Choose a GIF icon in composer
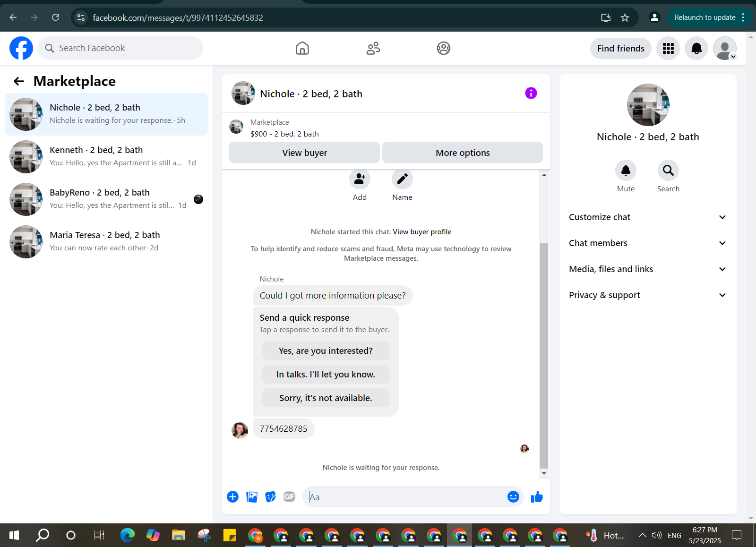This screenshot has width=756, height=547. coord(289,497)
